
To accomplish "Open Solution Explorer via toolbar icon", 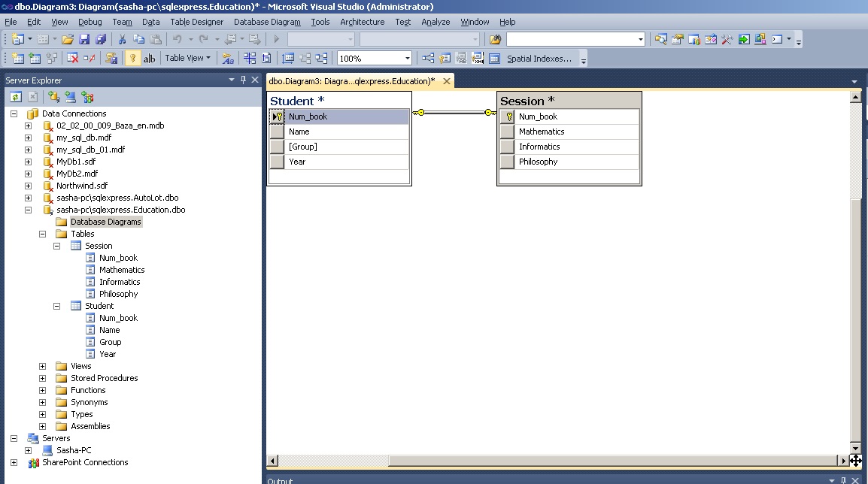I will pyautogui.click(x=661, y=39).
